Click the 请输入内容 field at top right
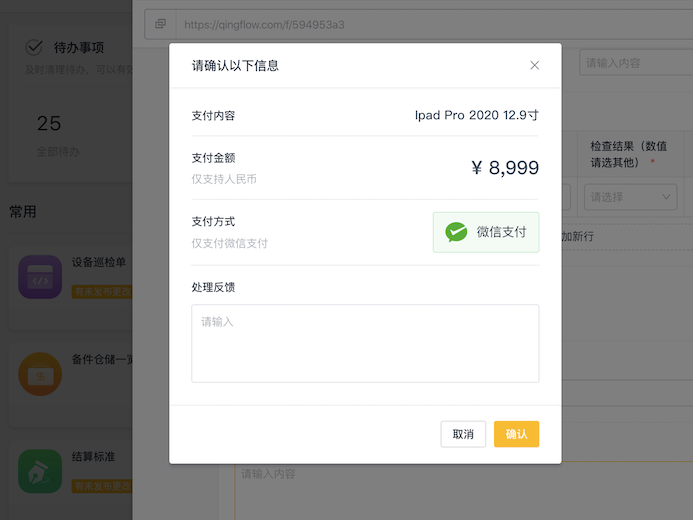This screenshot has height=520, width=693. click(x=636, y=63)
